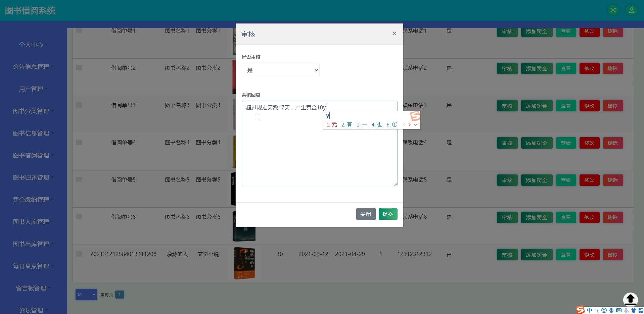Open 罚金缴纳管理 sidebar menu
The image size is (644, 314).
tap(34, 200)
